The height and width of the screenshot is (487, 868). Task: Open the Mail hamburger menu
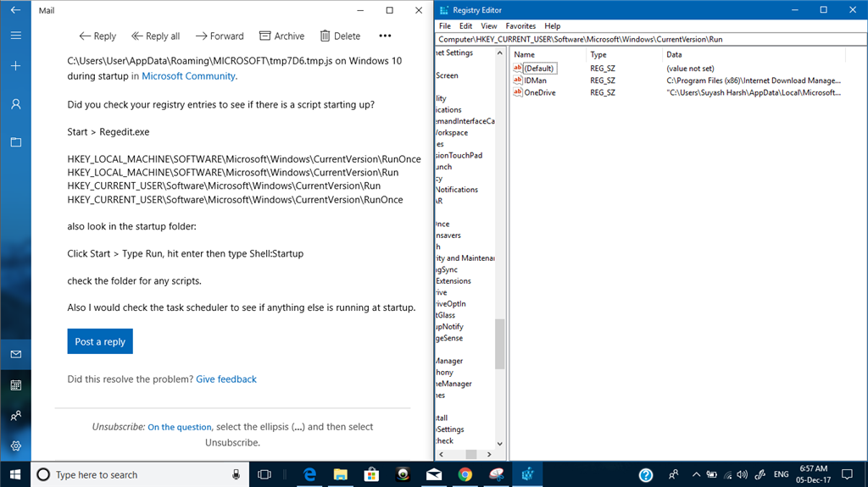pyautogui.click(x=15, y=36)
